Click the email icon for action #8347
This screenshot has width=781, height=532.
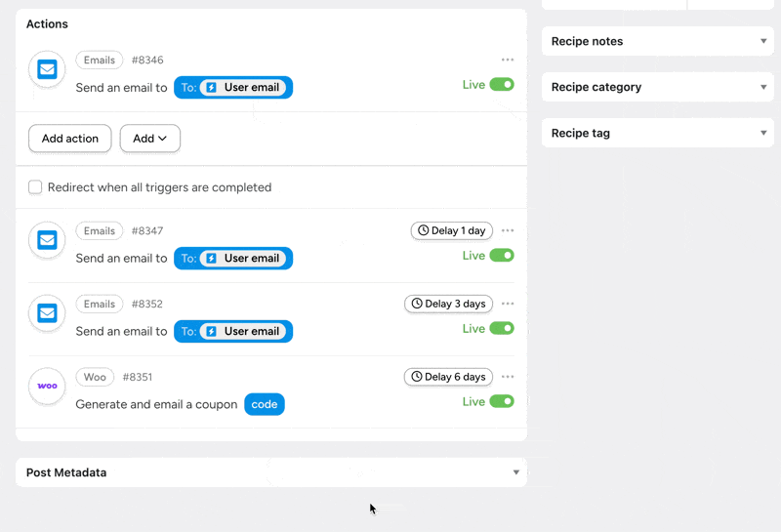pos(47,240)
